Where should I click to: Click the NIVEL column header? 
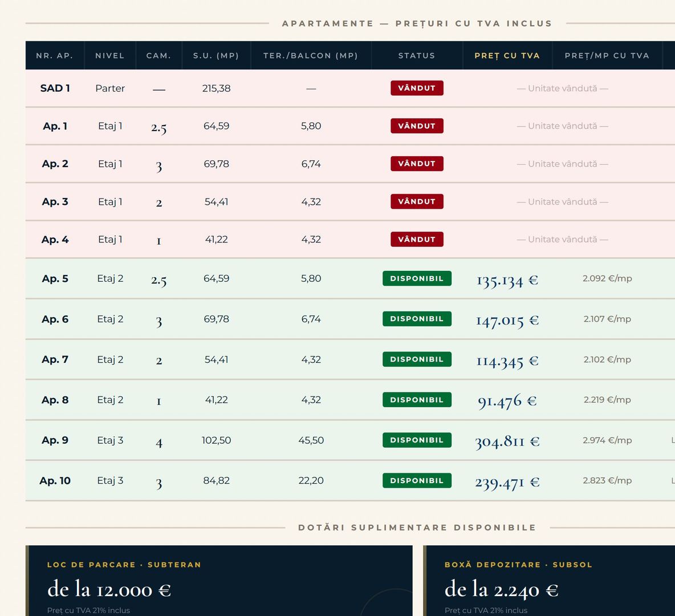click(110, 55)
